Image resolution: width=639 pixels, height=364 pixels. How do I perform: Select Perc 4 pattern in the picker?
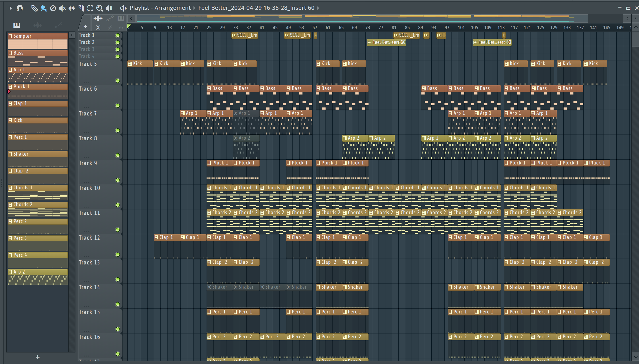point(37,260)
